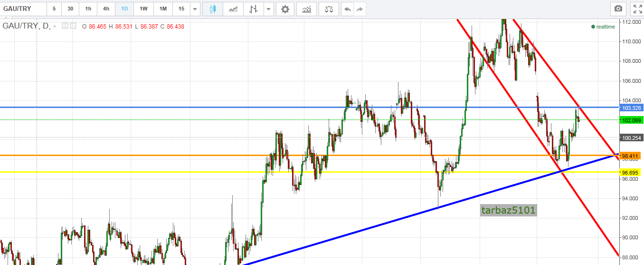Click the 92.000 price axis label
Screen dimensions: 644x265
coord(631,218)
